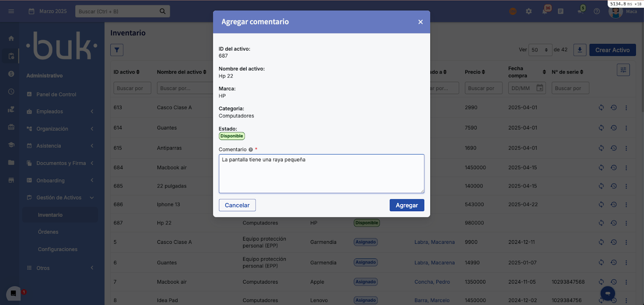Click the filter funnel icon
The height and width of the screenshot is (305, 644).
tap(117, 50)
